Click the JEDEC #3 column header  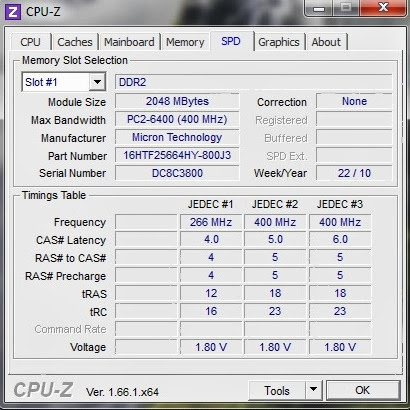pos(340,204)
